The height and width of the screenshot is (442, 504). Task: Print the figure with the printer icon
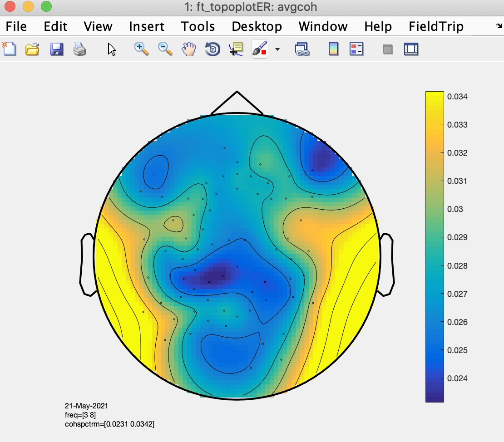coord(80,49)
